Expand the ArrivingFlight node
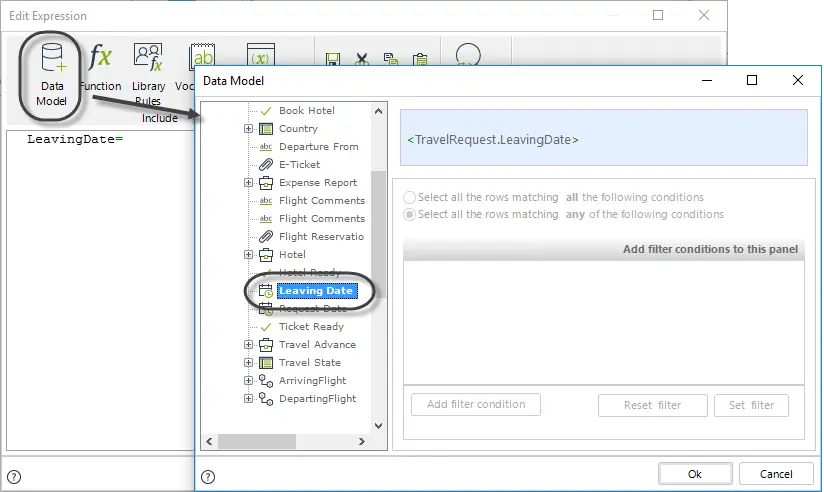The height and width of the screenshot is (492, 824). (x=248, y=381)
